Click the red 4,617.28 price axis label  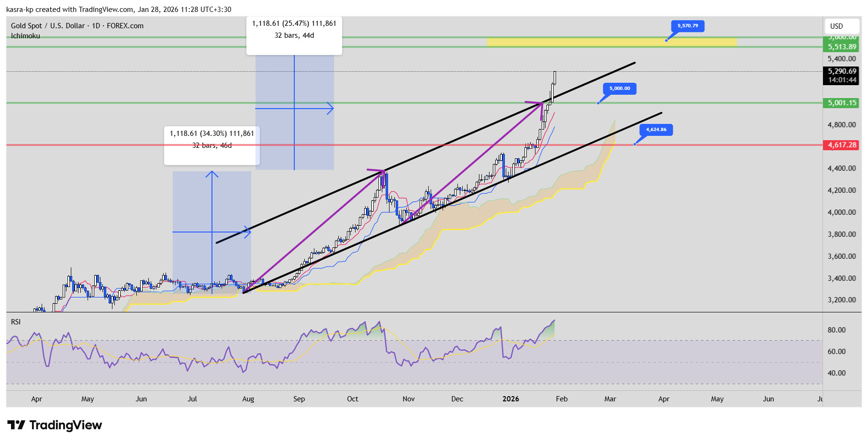click(x=842, y=145)
